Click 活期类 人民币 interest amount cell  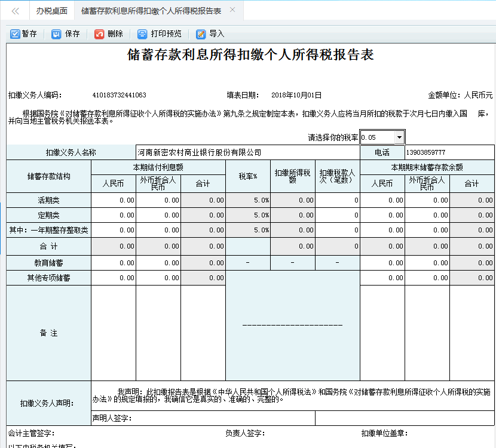pyautogui.click(x=114, y=200)
